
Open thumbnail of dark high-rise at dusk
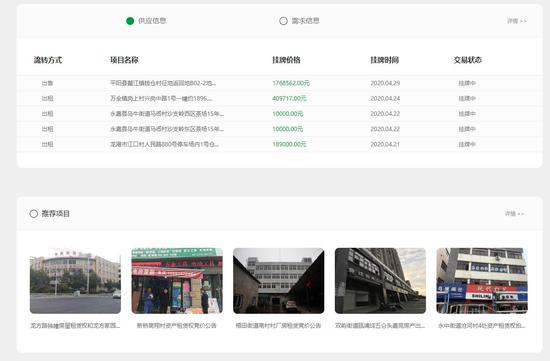(x=381, y=281)
